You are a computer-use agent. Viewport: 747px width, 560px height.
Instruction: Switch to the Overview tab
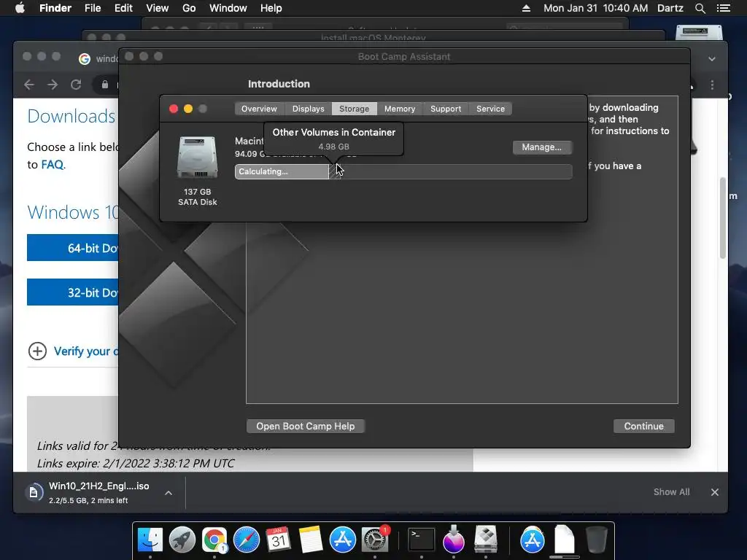259,109
